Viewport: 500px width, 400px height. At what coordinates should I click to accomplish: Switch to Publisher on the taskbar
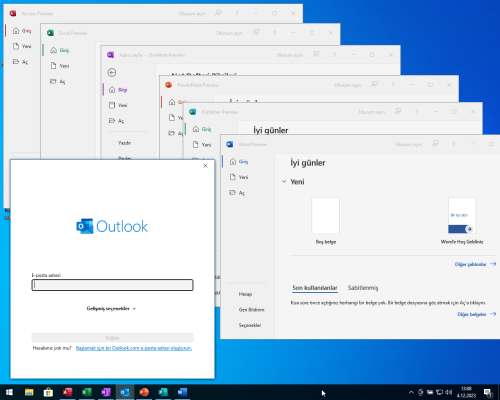tap(163, 392)
